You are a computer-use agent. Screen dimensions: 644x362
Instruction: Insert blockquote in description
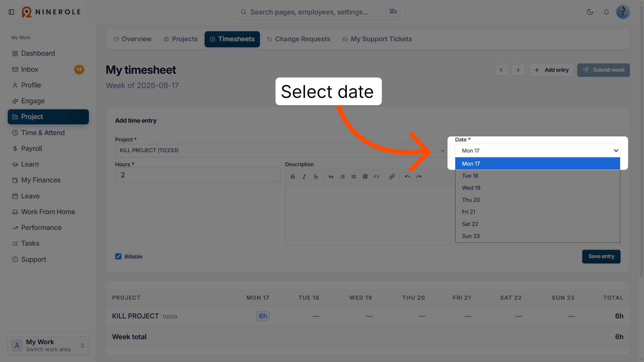coord(365,177)
